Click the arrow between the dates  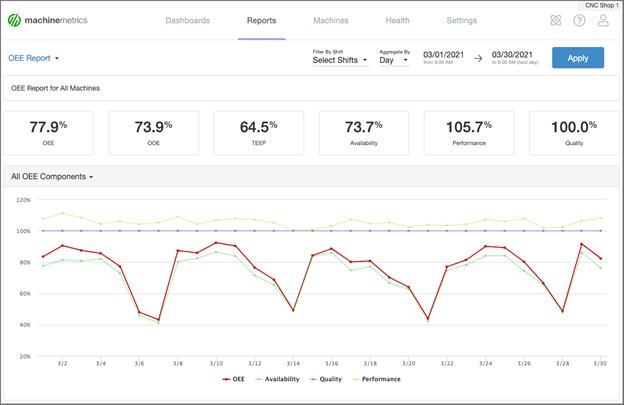coord(478,58)
